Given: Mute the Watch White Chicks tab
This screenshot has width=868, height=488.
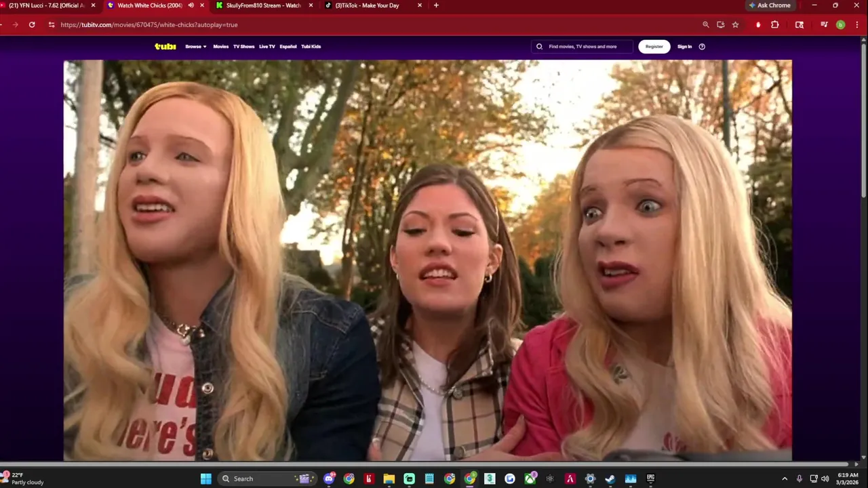Looking at the screenshot, I should pos(191,5).
